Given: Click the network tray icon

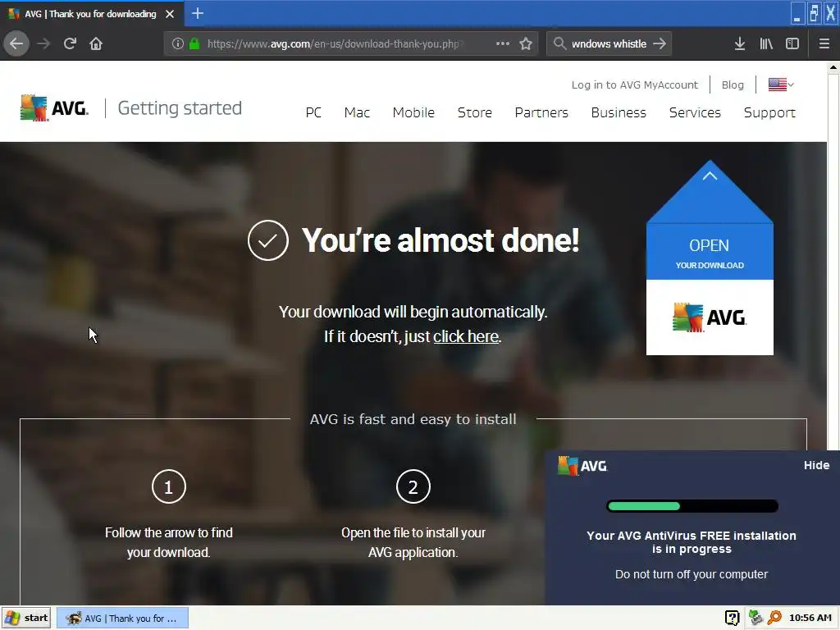Looking at the screenshot, I should click(x=756, y=618).
